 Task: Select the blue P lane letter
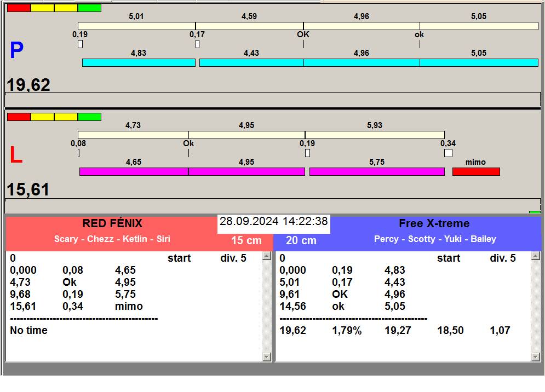(x=16, y=51)
